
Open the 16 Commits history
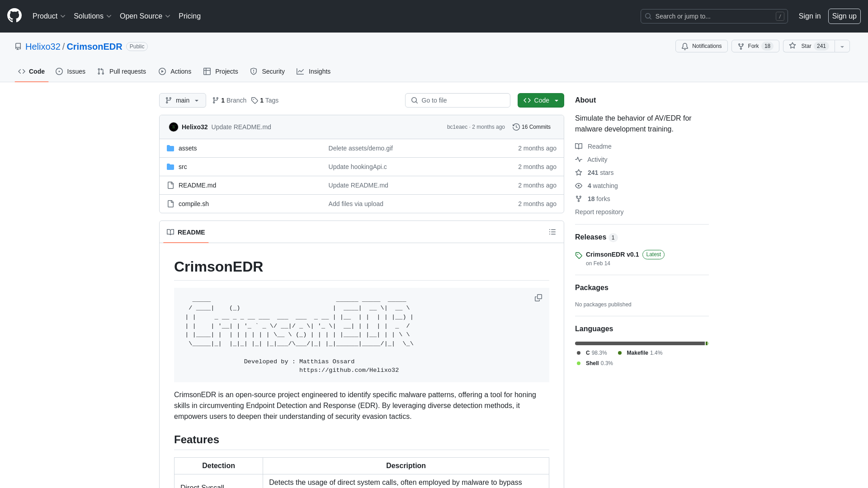(x=532, y=127)
